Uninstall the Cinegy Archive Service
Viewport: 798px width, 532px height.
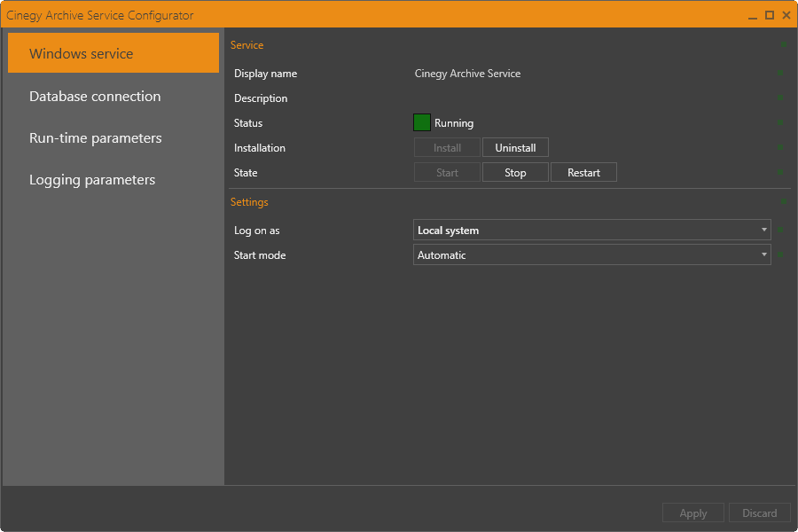click(x=515, y=148)
